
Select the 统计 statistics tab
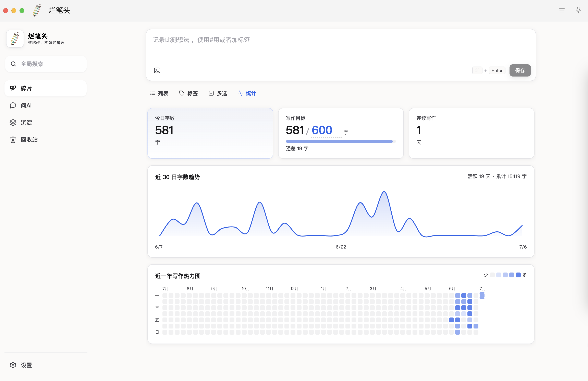click(x=247, y=93)
